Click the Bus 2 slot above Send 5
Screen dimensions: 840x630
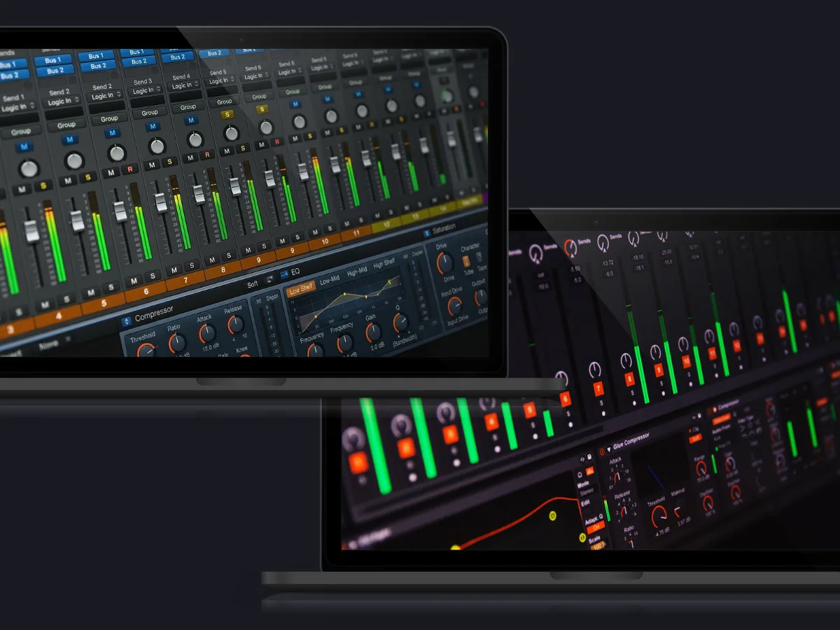click(x=214, y=53)
